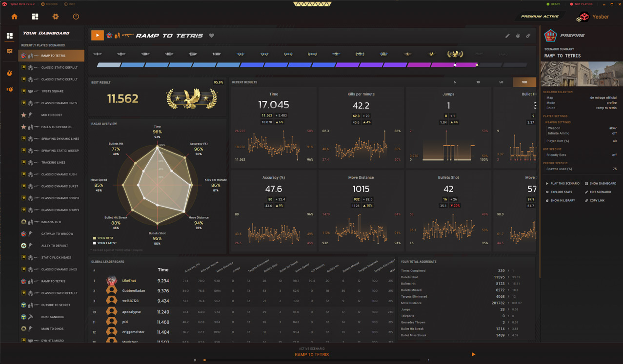This screenshot has width=623, height=364.
Task: Click the active scenario progress slider
Action: [x=312, y=360]
